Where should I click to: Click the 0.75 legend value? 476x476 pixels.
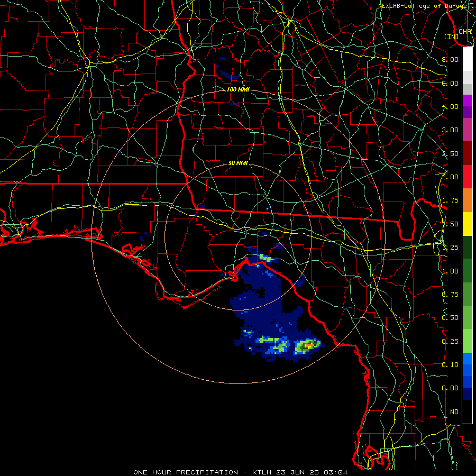coord(450,295)
